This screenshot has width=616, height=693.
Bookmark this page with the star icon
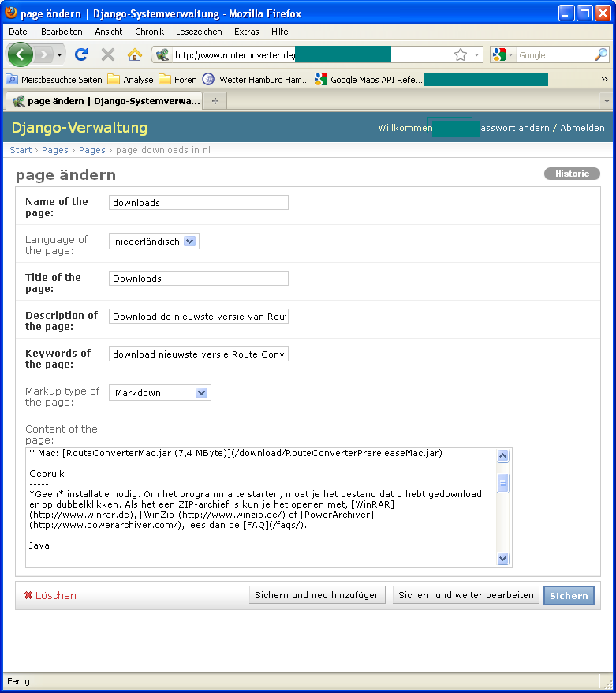pos(461,54)
